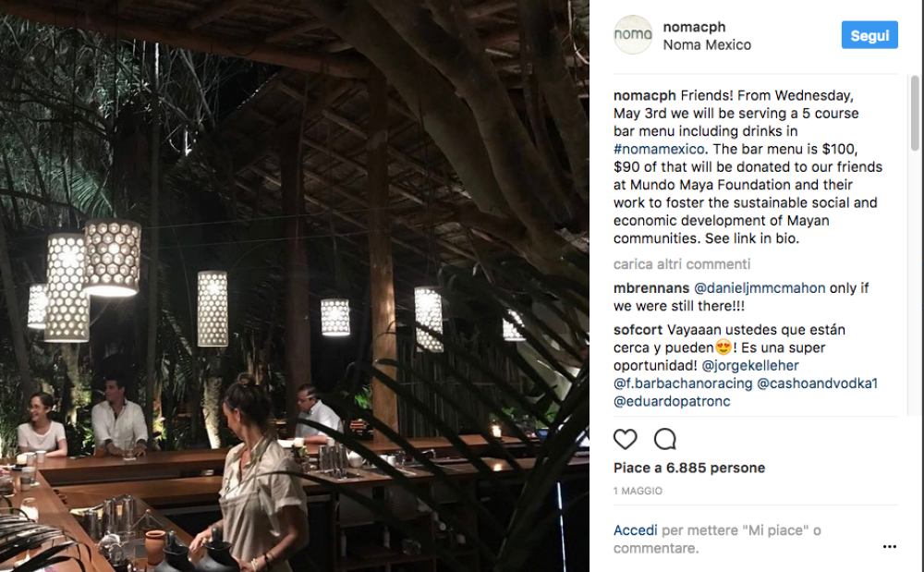Click the @f.barbachanoracing mention

(683, 383)
